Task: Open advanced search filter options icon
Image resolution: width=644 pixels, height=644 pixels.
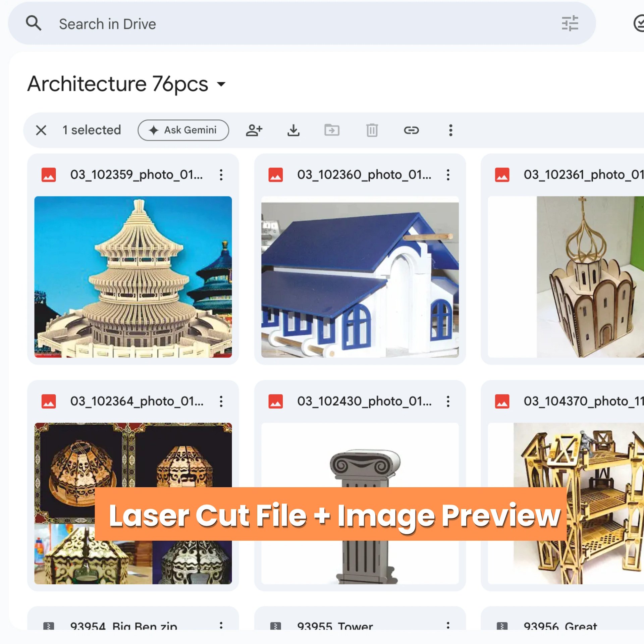Action: [x=570, y=23]
